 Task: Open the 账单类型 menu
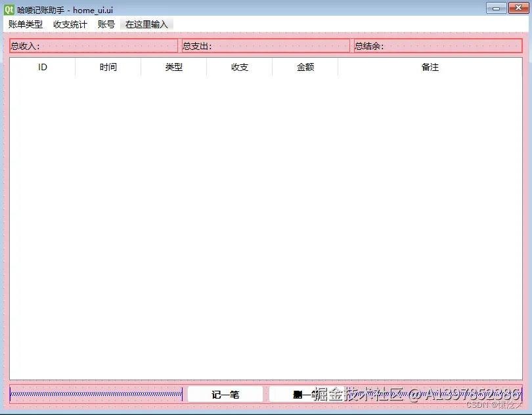tap(24, 24)
